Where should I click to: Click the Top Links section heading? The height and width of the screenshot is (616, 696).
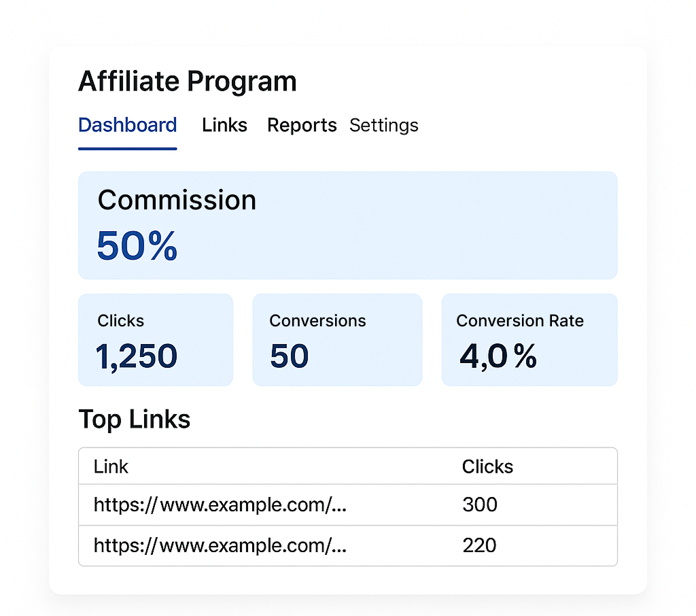click(134, 420)
